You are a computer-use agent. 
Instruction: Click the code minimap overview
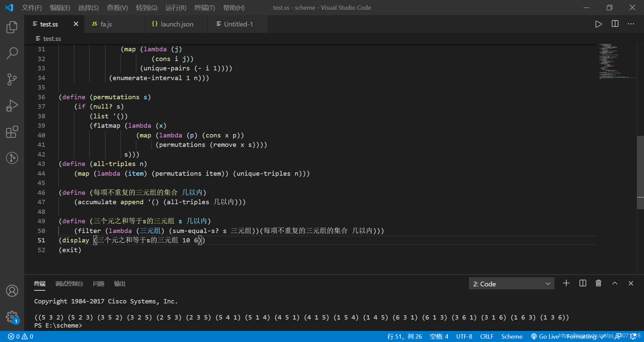[x=617, y=61]
